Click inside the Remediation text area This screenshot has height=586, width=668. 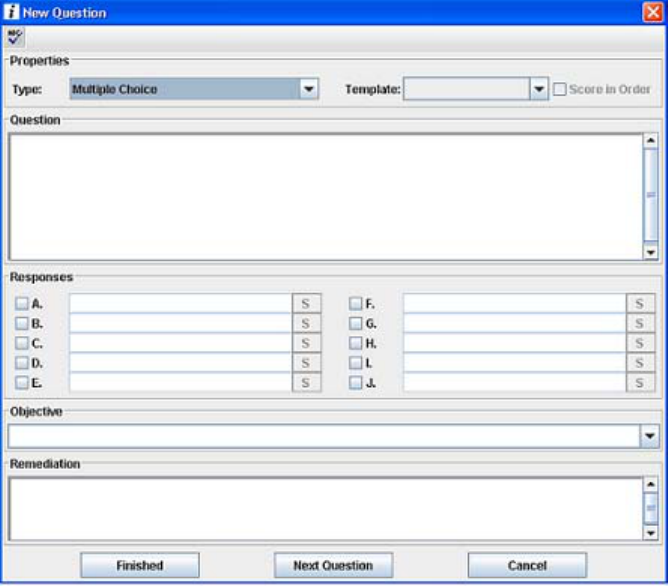(326, 509)
